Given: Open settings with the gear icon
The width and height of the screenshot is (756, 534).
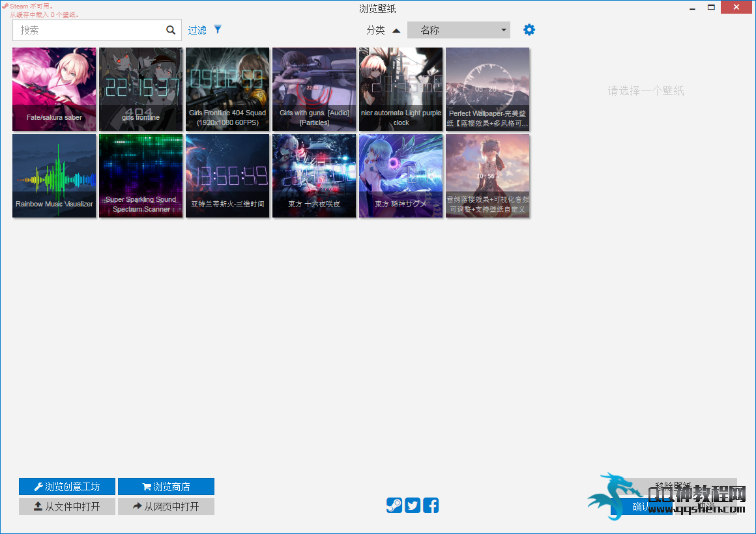Looking at the screenshot, I should (x=529, y=30).
